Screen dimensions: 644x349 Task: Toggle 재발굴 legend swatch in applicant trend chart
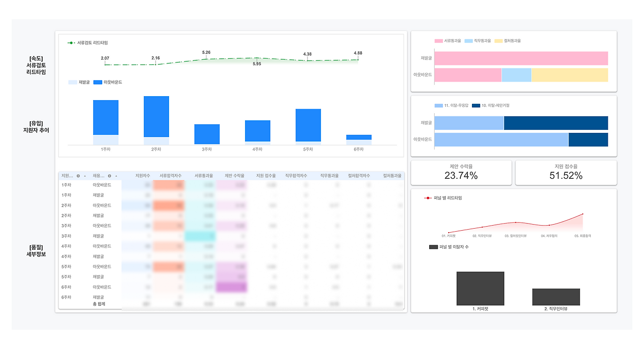click(72, 82)
